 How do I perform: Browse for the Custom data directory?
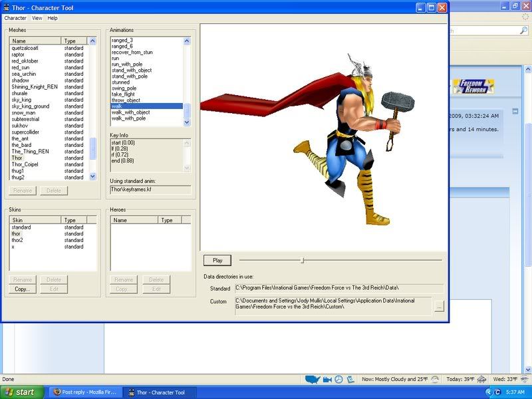[439, 307]
